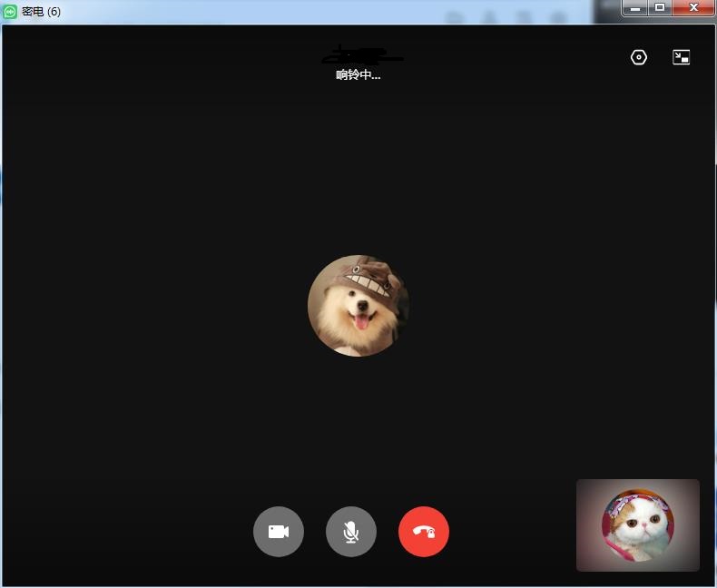Click the dog's pink tongue in avatar
The height and width of the screenshot is (588, 717).
pyautogui.click(x=362, y=321)
